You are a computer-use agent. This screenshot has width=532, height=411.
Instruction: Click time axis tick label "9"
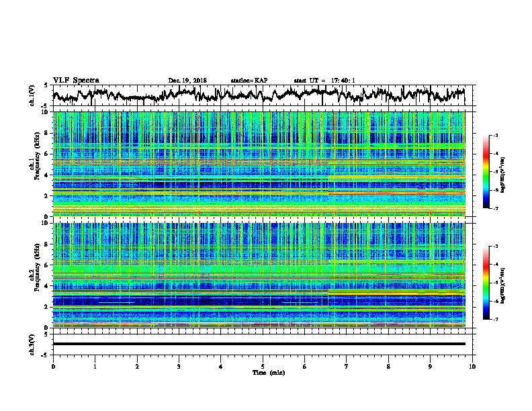430,367
